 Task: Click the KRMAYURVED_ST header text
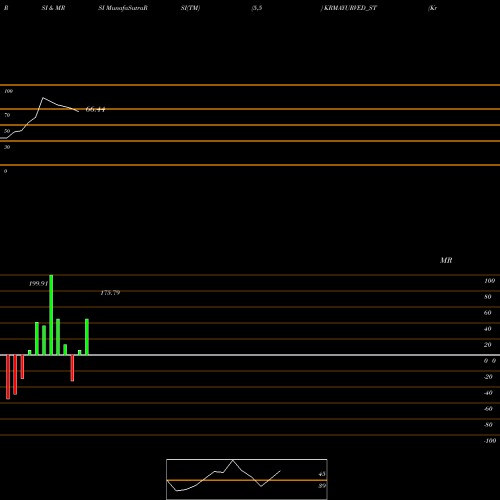(x=349, y=8)
